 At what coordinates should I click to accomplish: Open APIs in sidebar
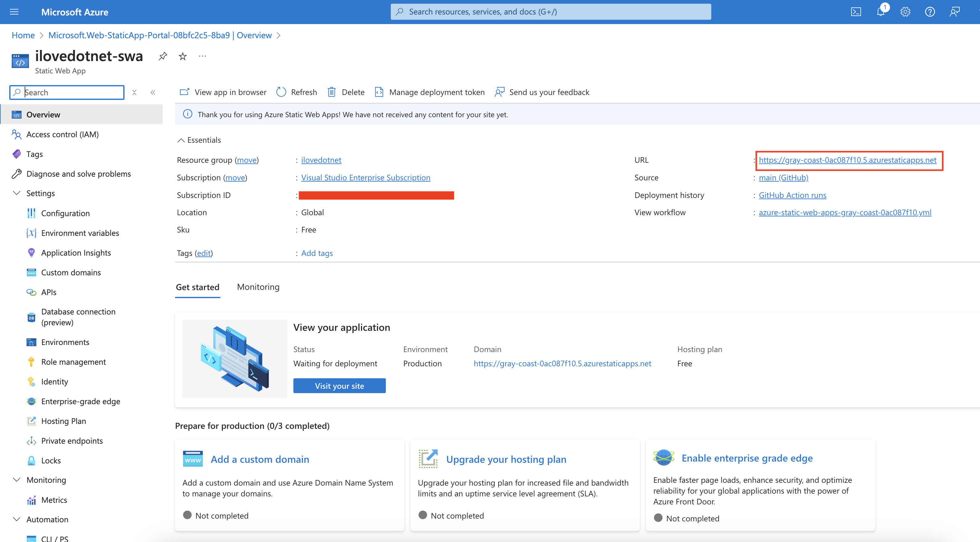click(49, 292)
